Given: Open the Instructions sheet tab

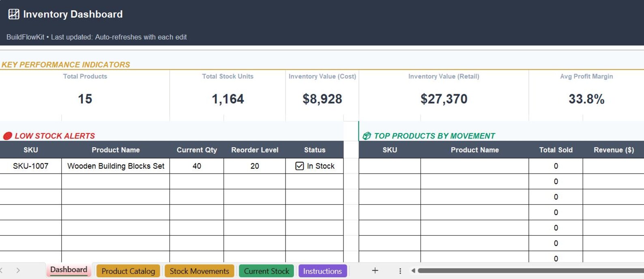Looking at the screenshot, I should click(x=322, y=271).
